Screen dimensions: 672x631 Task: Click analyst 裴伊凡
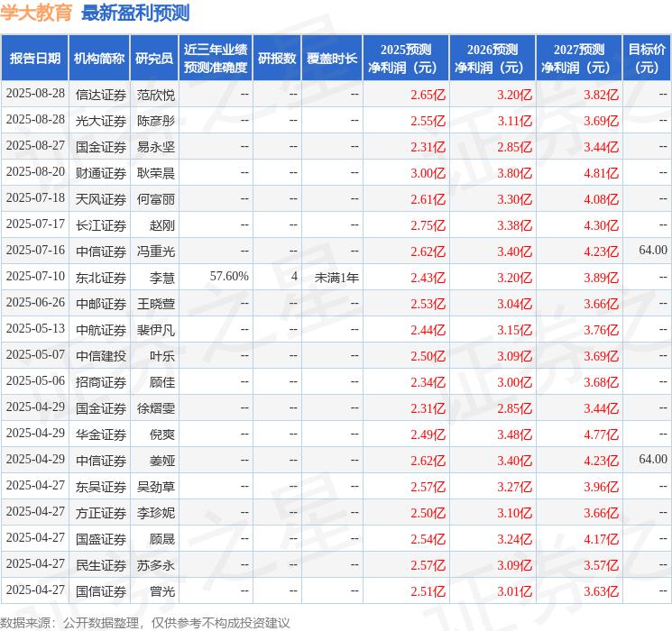156,330
